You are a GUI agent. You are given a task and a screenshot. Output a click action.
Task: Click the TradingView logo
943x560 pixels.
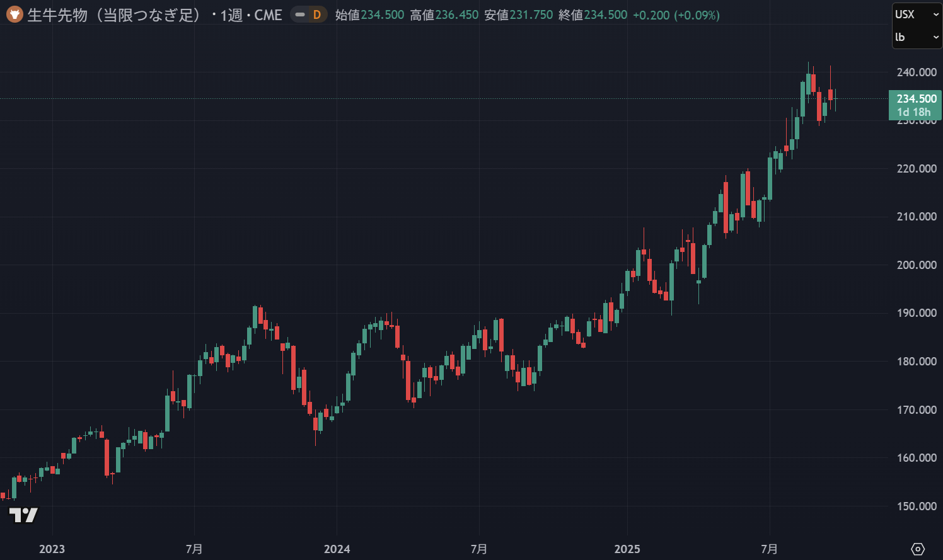click(23, 515)
